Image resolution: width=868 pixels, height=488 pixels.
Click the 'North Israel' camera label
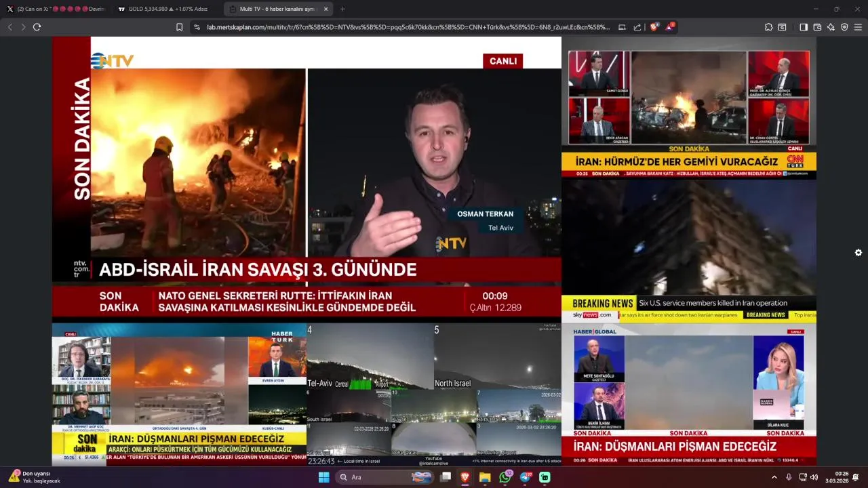click(x=452, y=384)
